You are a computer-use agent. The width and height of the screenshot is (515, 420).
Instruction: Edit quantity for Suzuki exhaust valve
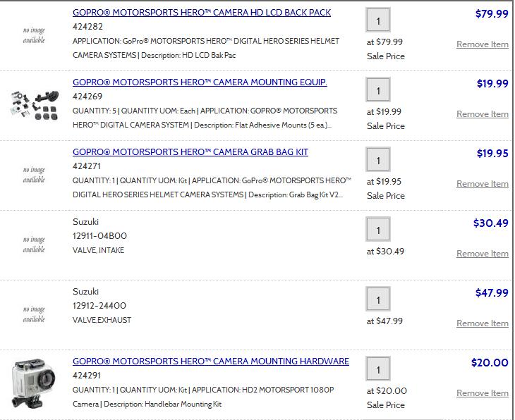(378, 299)
